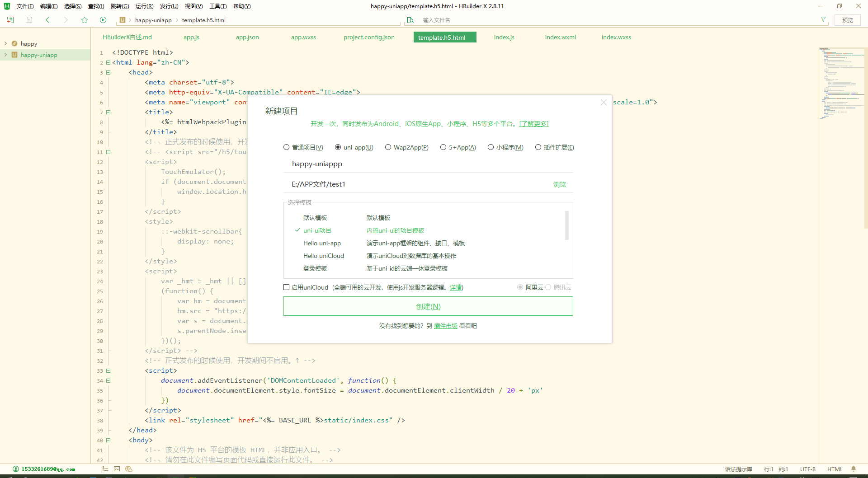Click the project tree toggle icon in toolbar
Viewport: 868px width, 478px height.
(10, 20)
